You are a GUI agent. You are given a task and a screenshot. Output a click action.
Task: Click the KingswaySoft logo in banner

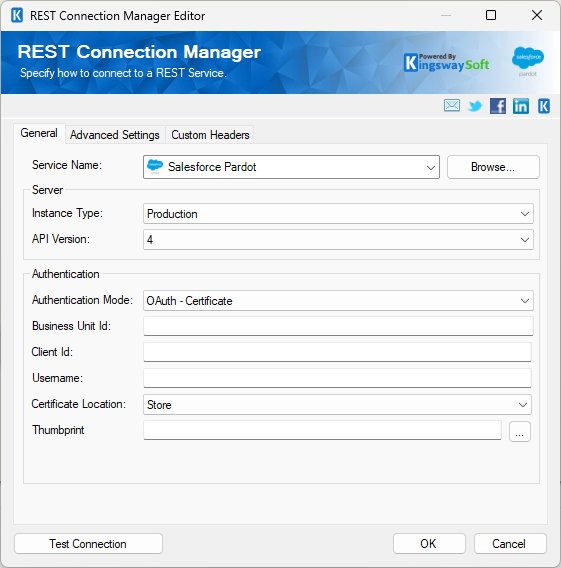tap(446, 62)
